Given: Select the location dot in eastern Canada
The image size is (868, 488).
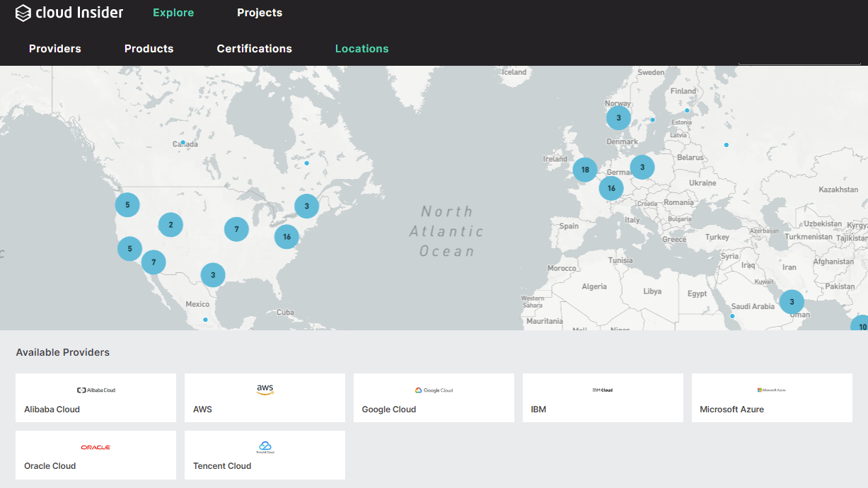Looking at the screenshot, I should point(306,163).
